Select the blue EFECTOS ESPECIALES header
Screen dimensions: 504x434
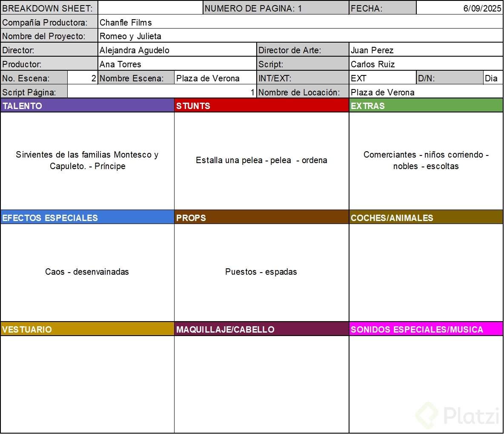click(x=87, y=217)
